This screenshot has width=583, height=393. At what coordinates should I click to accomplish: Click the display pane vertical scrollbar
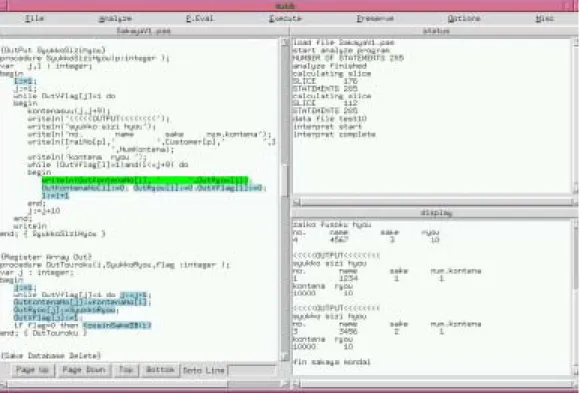[x=575, y=297]
